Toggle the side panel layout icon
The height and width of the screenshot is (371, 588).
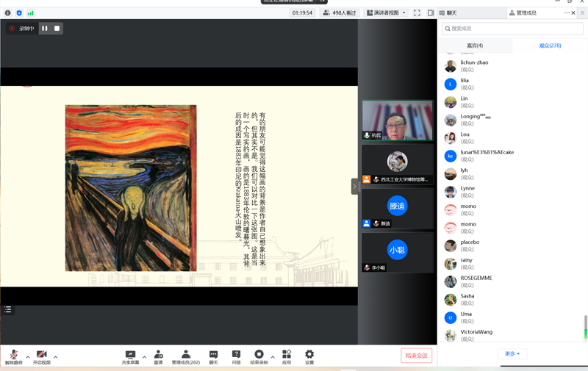pos(431,12)
